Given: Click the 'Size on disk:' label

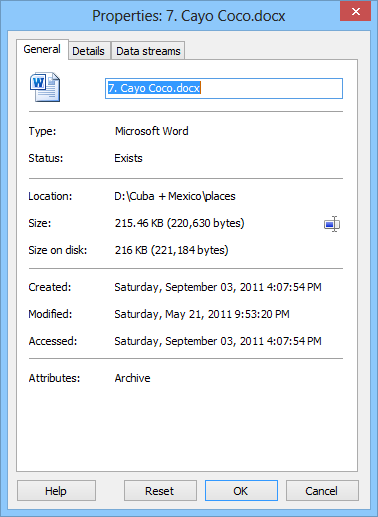Looking at the screenshot, I should pyautogui.click(x=58, y=250).
